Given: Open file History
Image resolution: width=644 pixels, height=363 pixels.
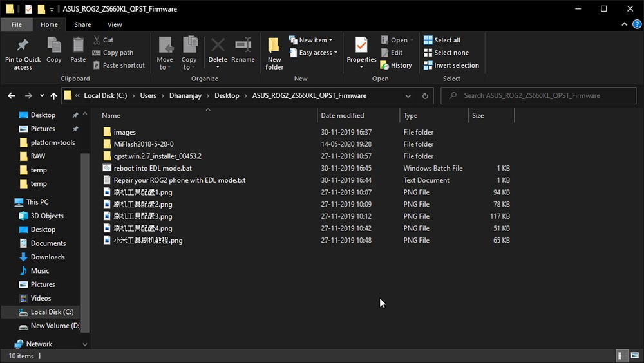Looking at the screenshot, I should 396,65.
